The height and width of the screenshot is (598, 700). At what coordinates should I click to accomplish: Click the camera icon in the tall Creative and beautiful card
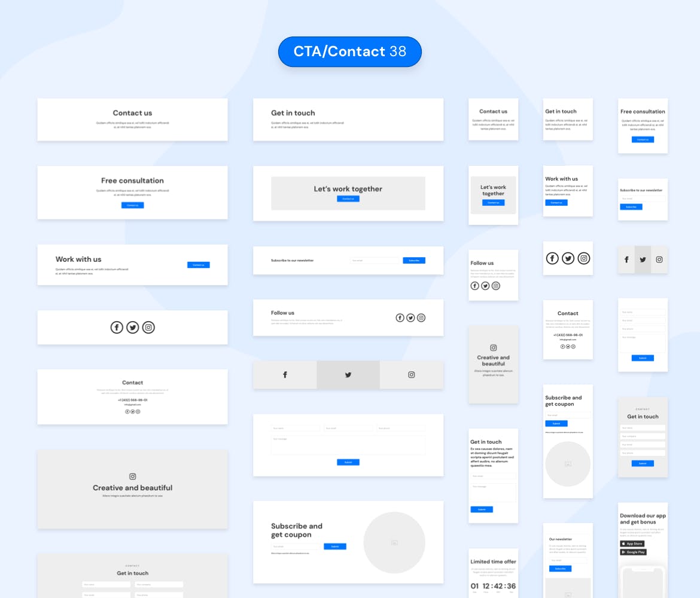[493, 347]
